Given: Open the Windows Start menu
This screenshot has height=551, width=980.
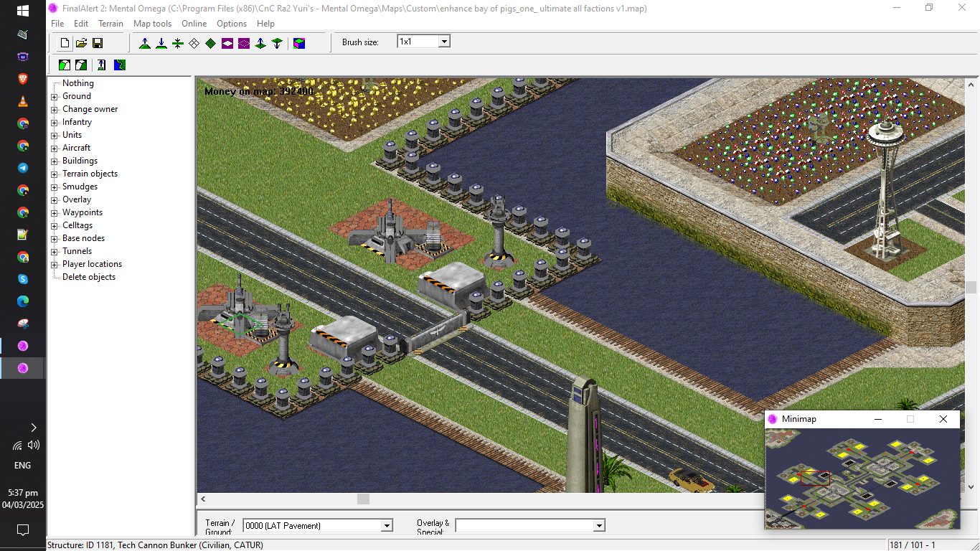Looking at the screenshot, I should 22,11.
